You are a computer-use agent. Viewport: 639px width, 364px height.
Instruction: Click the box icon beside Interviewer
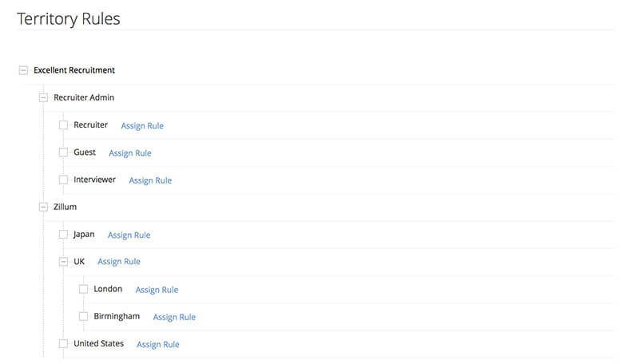[x=63, y=180]
